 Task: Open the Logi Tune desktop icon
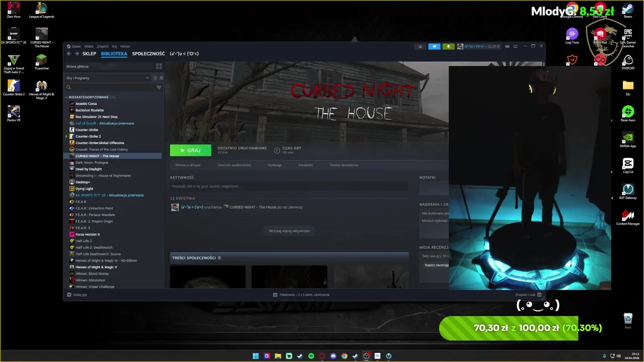coord(572,36)
